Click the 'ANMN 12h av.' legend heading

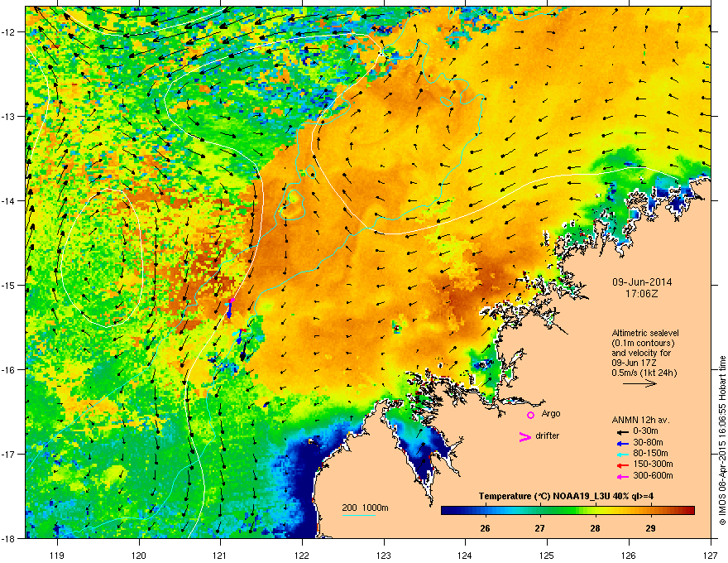click(x=640, y=420)
